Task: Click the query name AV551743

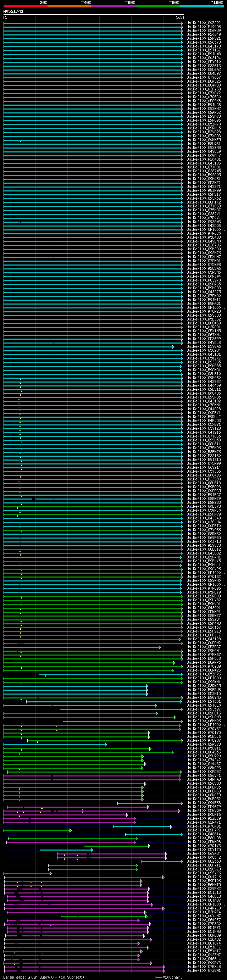Action: click(13, 11)
